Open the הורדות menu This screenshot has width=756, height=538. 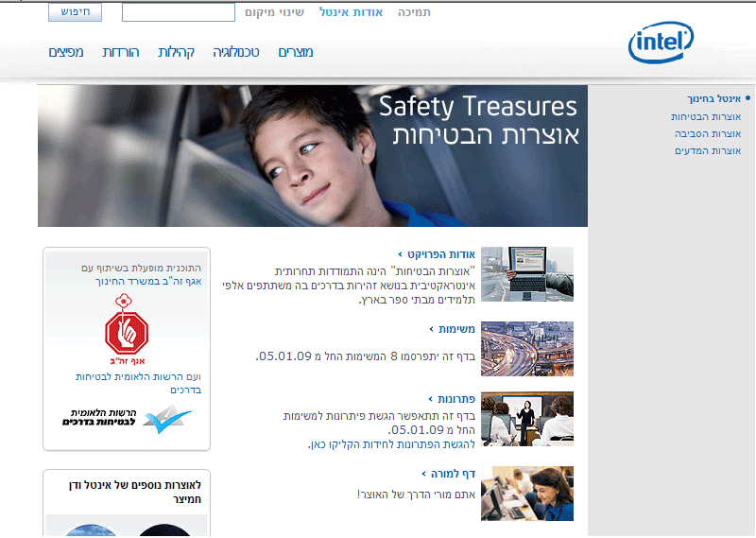pos(121,52)
